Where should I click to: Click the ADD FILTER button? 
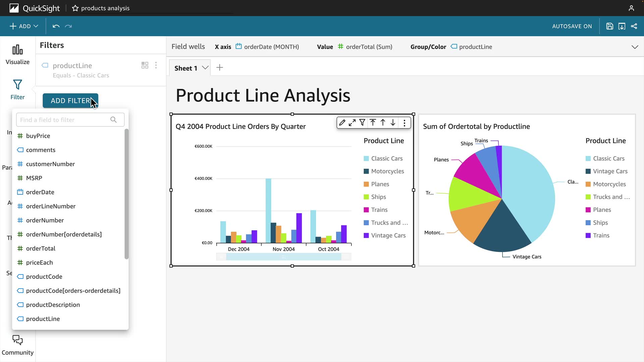coord(70,101)
